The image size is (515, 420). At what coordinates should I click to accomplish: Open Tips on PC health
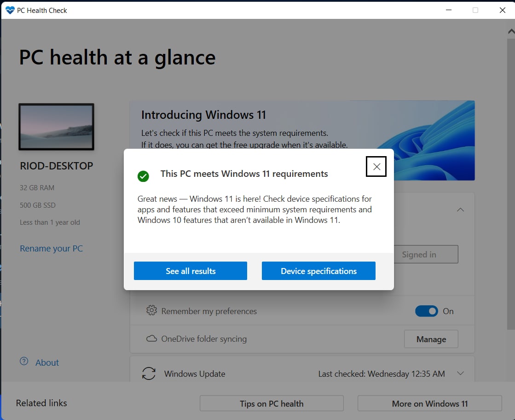pos(272,403)
